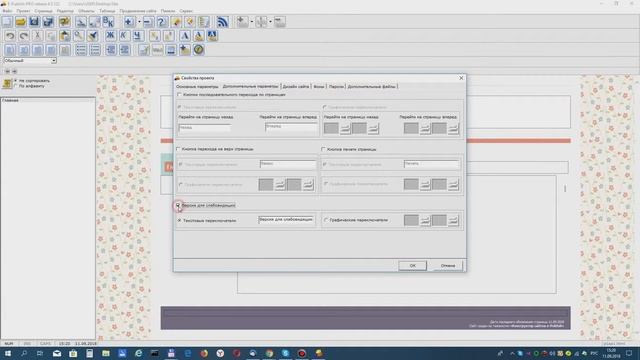Open the 'Страница' menu
The image size is (640, 360).
click(43, 11)
